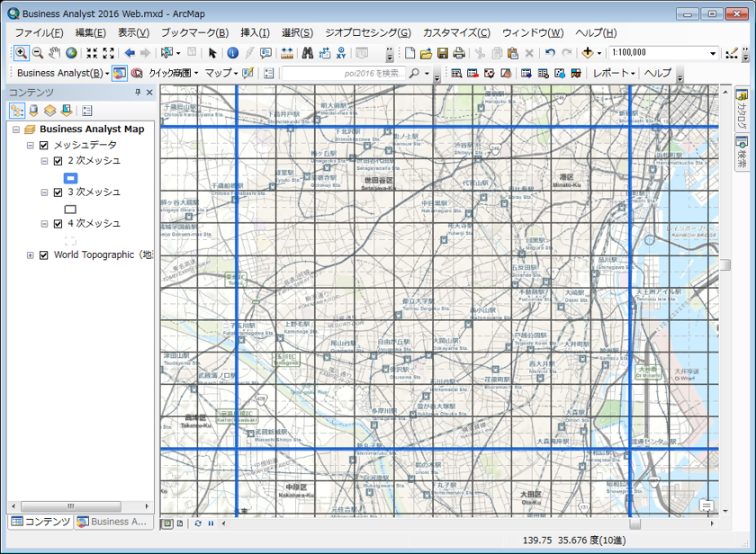756x554 pixels.
Task: Print the map with printer icon
Action: (459, 52)
